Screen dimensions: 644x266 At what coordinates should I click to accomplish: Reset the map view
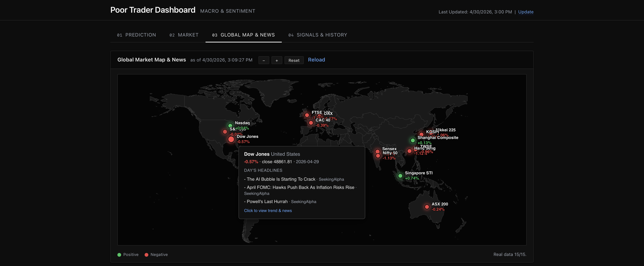(x=294, y=60)
